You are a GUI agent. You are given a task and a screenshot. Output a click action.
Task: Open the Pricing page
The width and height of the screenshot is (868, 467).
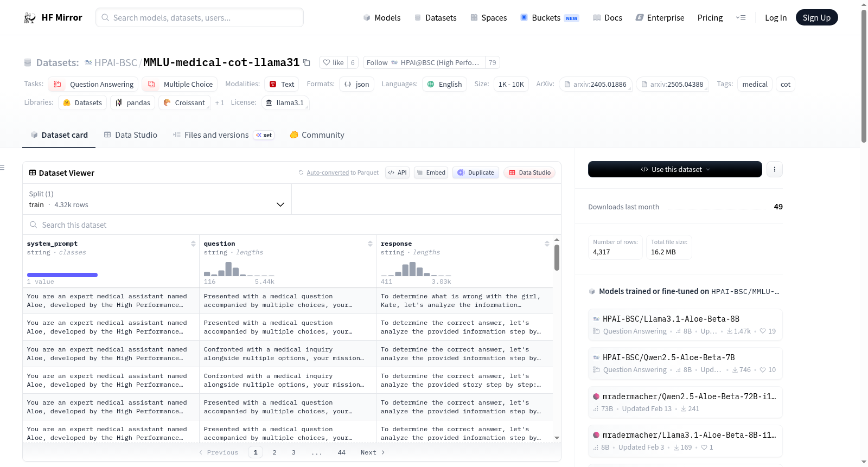710,18
